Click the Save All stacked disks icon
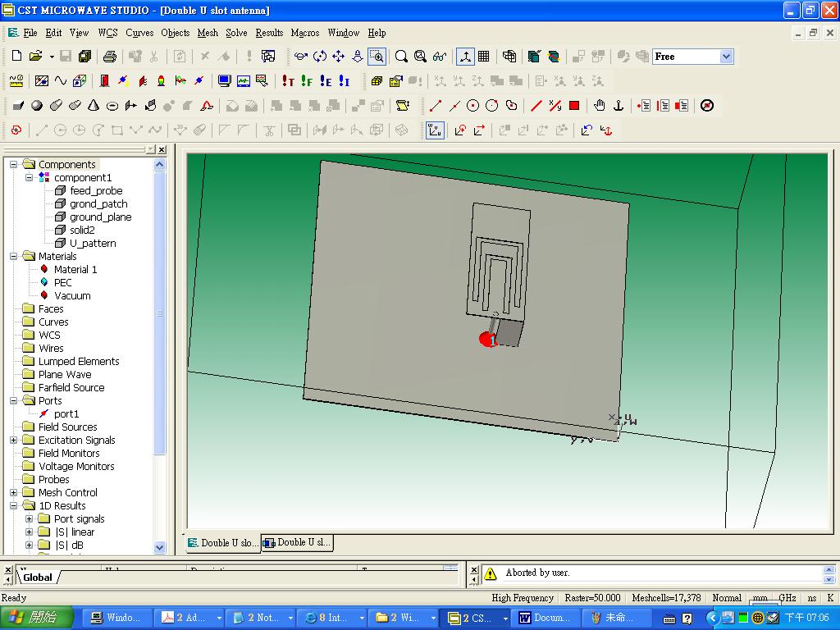This screenshot has height=630, width=840. (84, 57)
